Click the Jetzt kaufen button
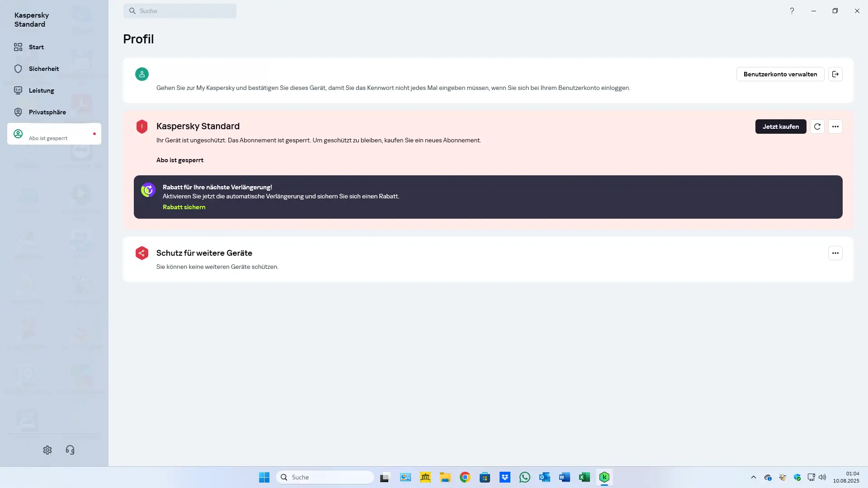The width and height of the screenshot is (868, 488). tap(781, 127)
